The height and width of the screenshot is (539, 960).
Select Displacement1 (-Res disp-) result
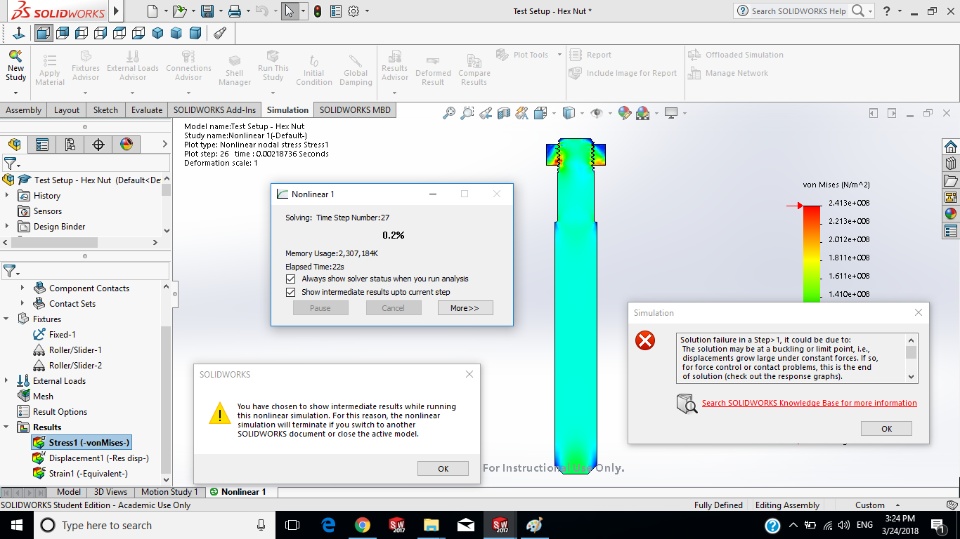click(91, 458)
